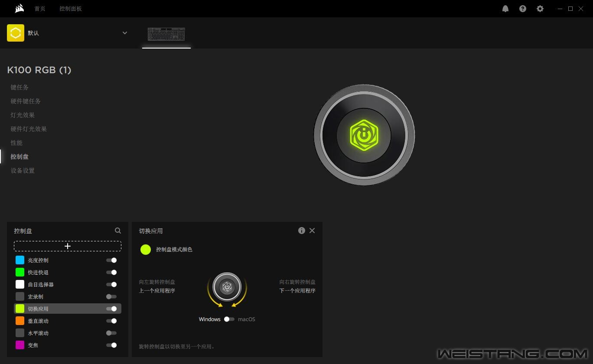Screen dimensions: 593x364
Task: Click the white 曲目选择器 color swatch
Action: 20,284
